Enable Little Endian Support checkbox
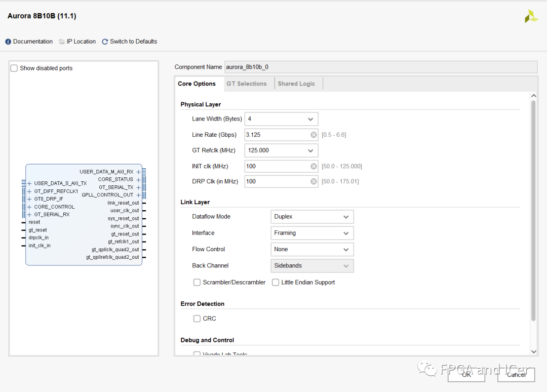This screenshot has height=392, width=547. point(275,282)
